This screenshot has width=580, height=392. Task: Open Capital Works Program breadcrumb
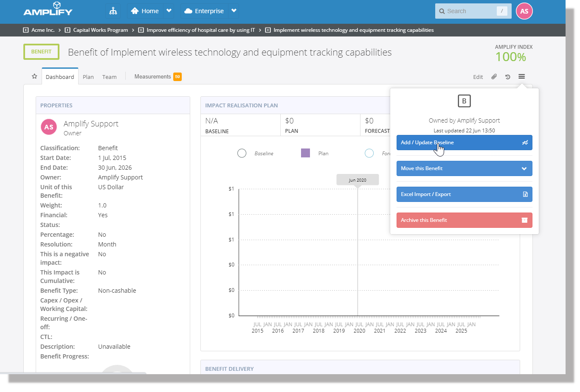coord(100,30)
